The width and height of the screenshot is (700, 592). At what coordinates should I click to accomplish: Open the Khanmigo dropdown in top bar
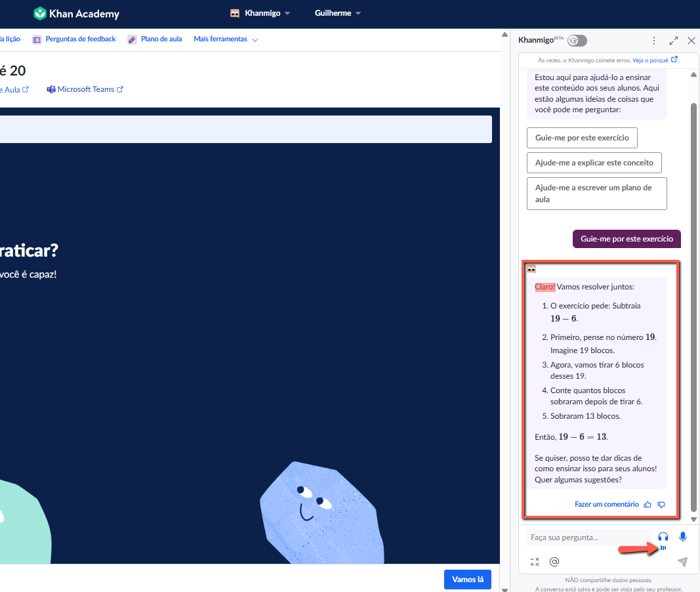pyautogui.click(x=260, y=13)
